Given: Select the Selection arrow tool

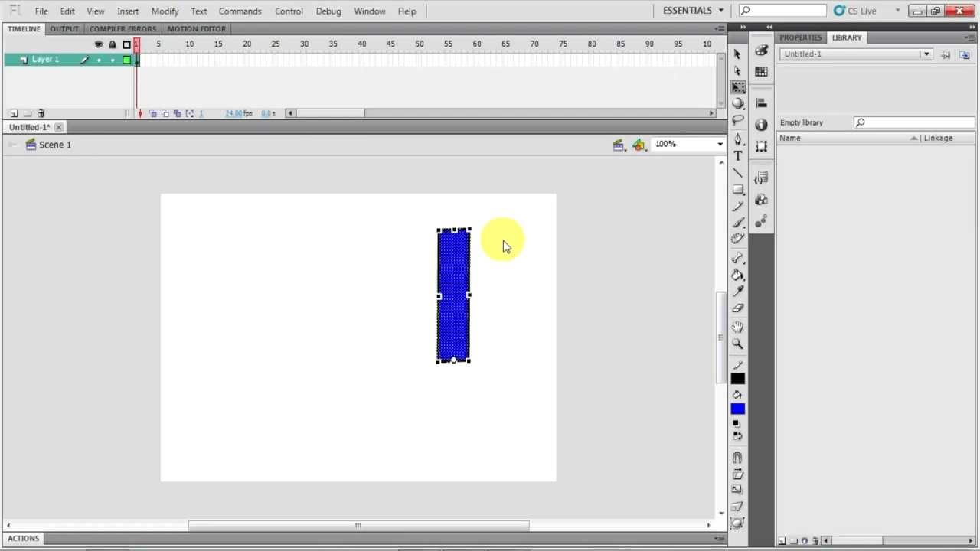Looking at the screenshot, I should click(x=737, y=54).
